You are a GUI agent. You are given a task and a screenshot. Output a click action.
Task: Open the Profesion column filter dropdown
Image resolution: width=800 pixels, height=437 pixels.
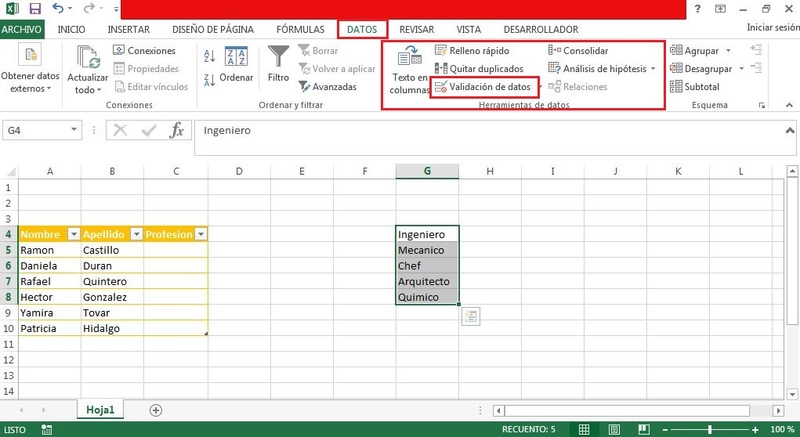pos(201,234)
